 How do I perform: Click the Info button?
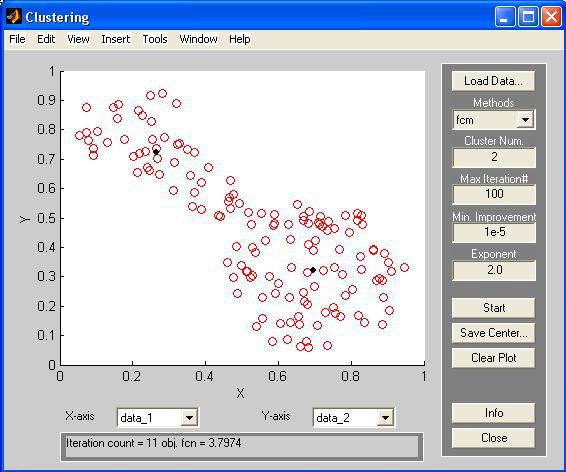493,413
